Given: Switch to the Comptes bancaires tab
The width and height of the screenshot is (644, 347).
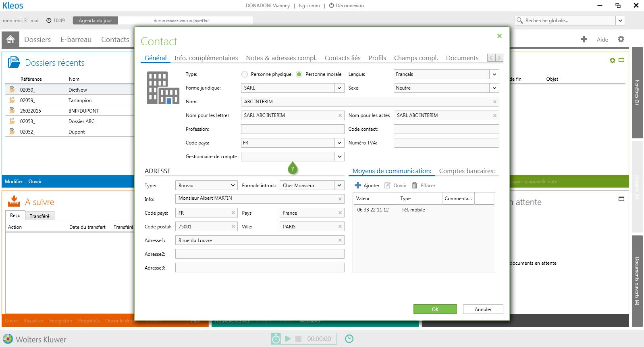Looking at the screenshot, I should (x=467, y=171).
